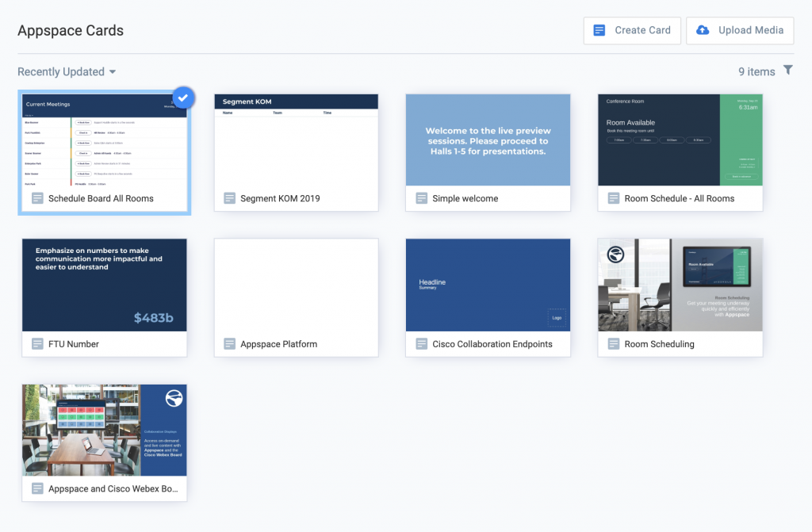
Task: Click the filter funnel icon
Action: 787,70
